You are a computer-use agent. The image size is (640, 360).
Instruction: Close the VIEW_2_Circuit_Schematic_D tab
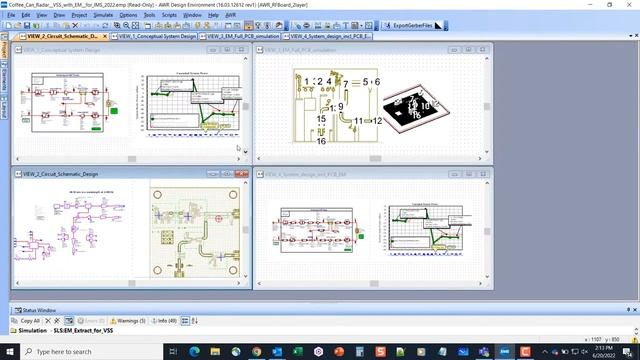click(x=105, y=36)
